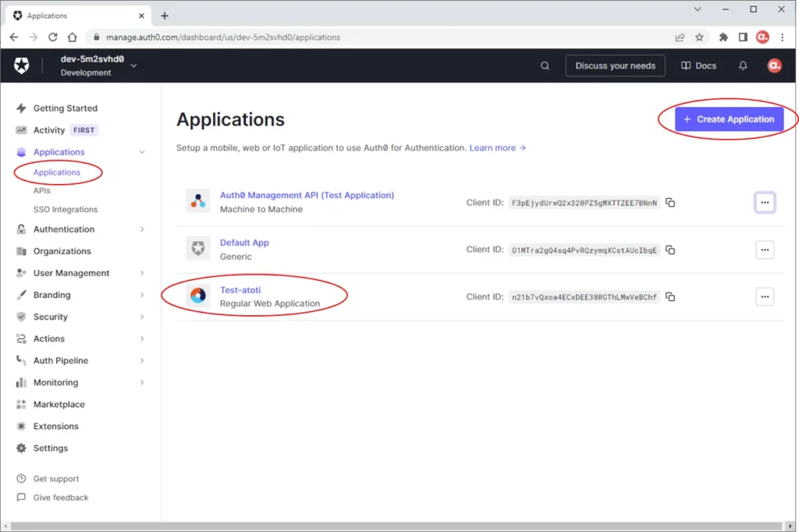Image resolution: width=799 pixels, height=532 pixels.
Task: Open tenant Settings
Action: coord(51,449)
